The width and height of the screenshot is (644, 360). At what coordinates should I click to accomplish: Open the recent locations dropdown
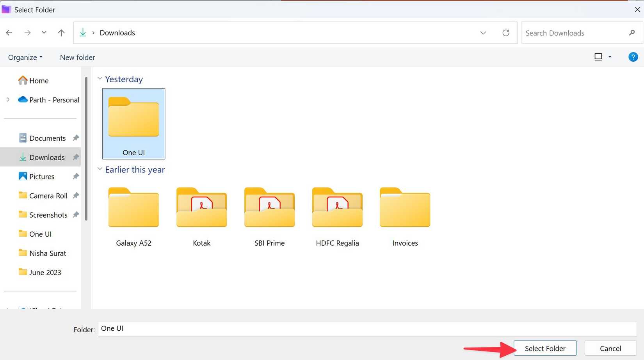coord(44,33)
